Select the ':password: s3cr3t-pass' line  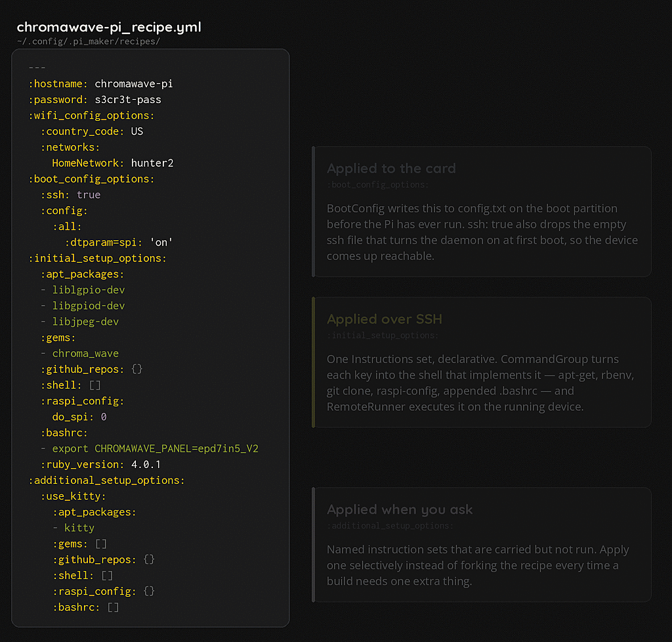[94, 99]
